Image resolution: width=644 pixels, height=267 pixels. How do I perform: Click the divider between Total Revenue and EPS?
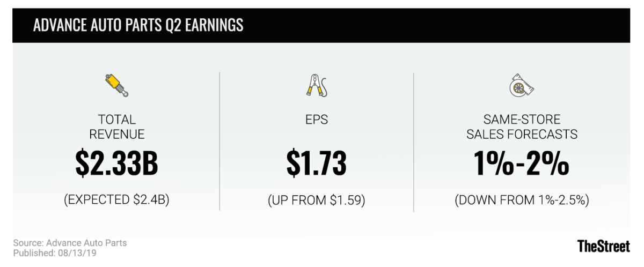point(219,140)
